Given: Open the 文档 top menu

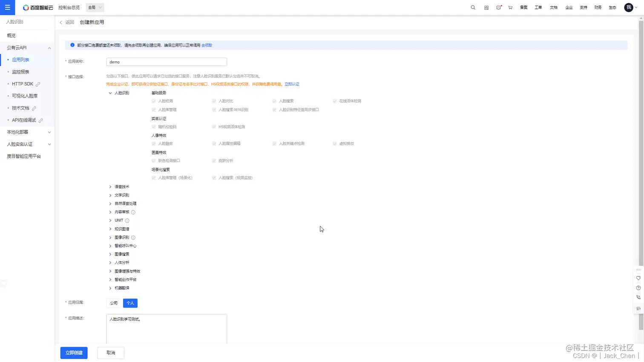Looking at the screenshot, I should pos(554,8).
